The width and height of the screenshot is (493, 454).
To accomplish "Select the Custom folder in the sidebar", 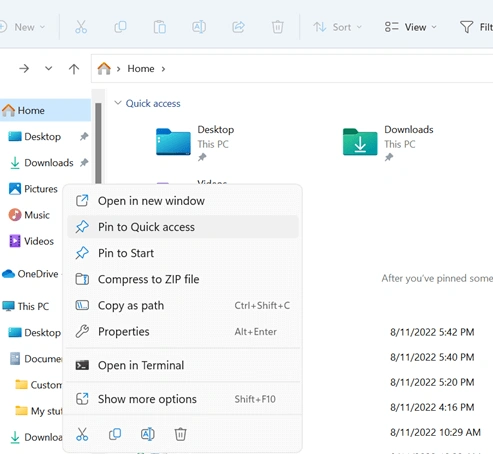I will click(39, 385).
